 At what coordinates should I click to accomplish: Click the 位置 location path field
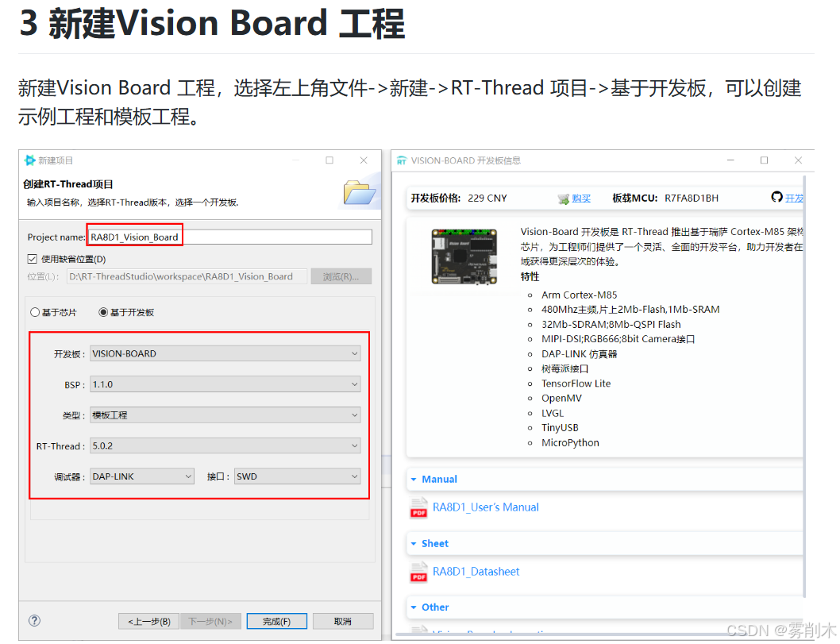[x=187, y=276]
